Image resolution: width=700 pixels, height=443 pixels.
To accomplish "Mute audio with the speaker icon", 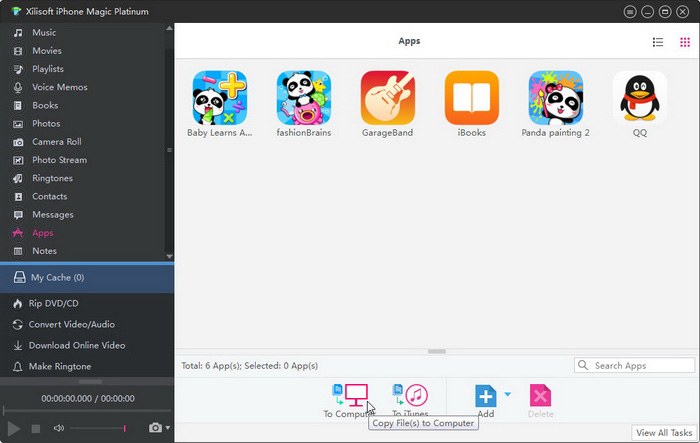I will point(58,428).
